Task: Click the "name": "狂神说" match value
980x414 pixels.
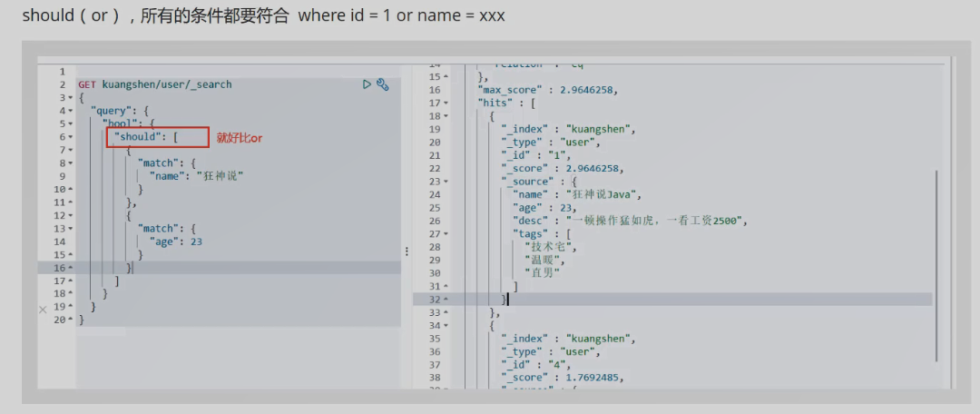Action: pos(196,176)
